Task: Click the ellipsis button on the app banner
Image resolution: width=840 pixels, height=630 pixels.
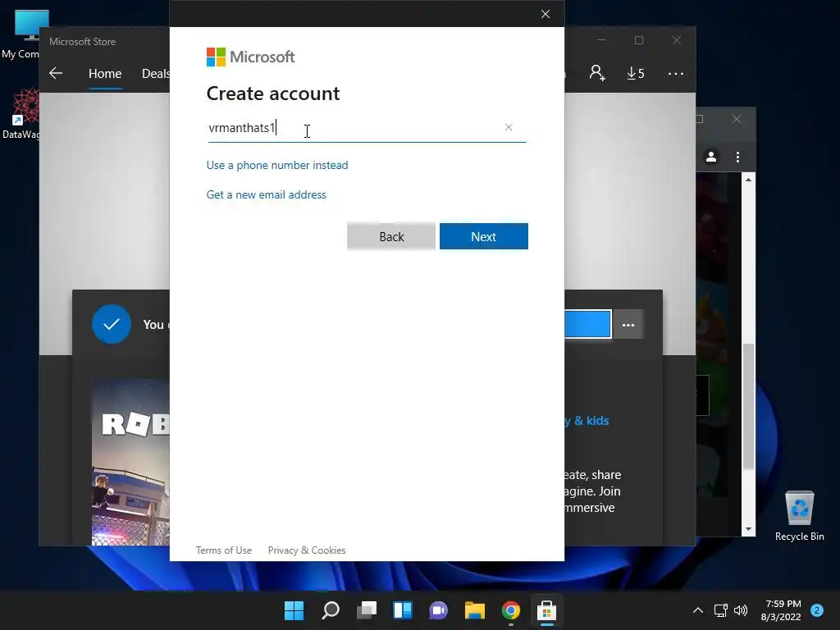Action: [x=628, y=325]
